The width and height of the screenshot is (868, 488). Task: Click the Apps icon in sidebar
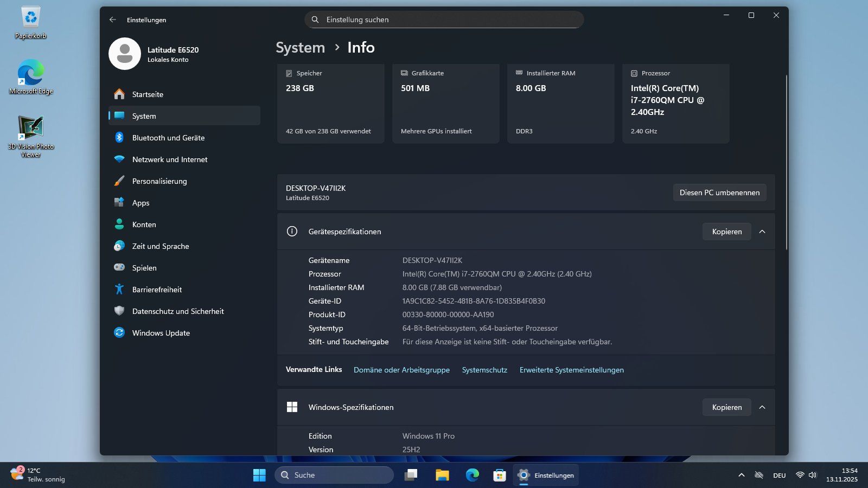(x=119, y=202)
